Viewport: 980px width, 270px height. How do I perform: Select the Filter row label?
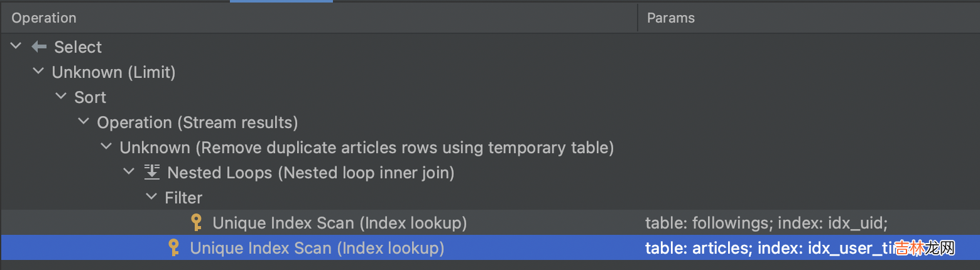tap(183, 198)
